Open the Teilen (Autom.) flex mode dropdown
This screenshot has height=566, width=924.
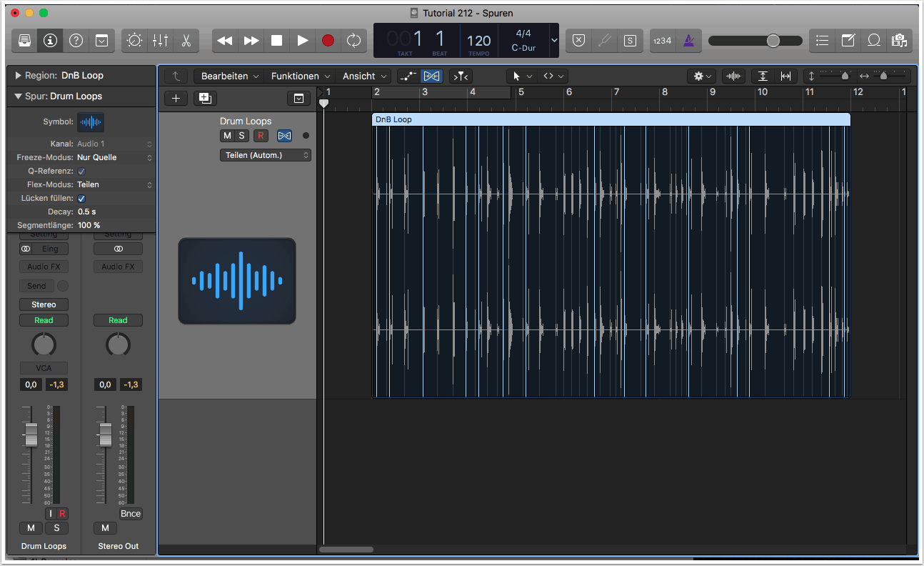coord(266,155)
